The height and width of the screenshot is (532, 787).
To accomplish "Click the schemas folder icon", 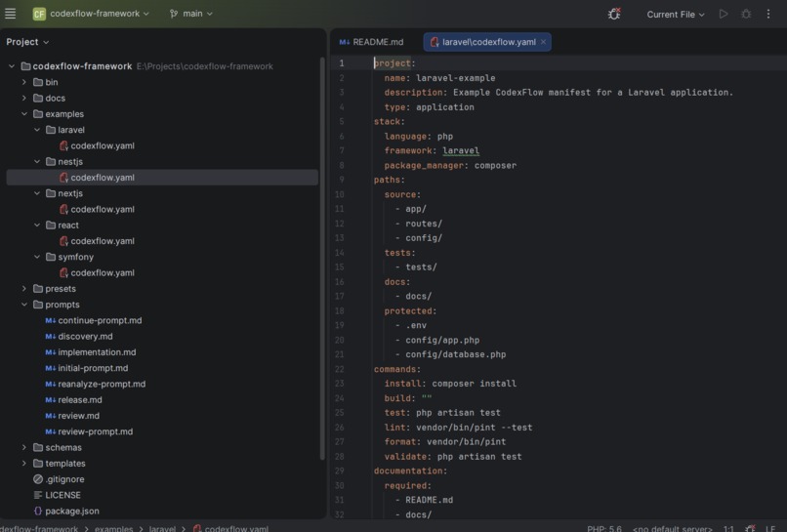I will click(38, 447).
